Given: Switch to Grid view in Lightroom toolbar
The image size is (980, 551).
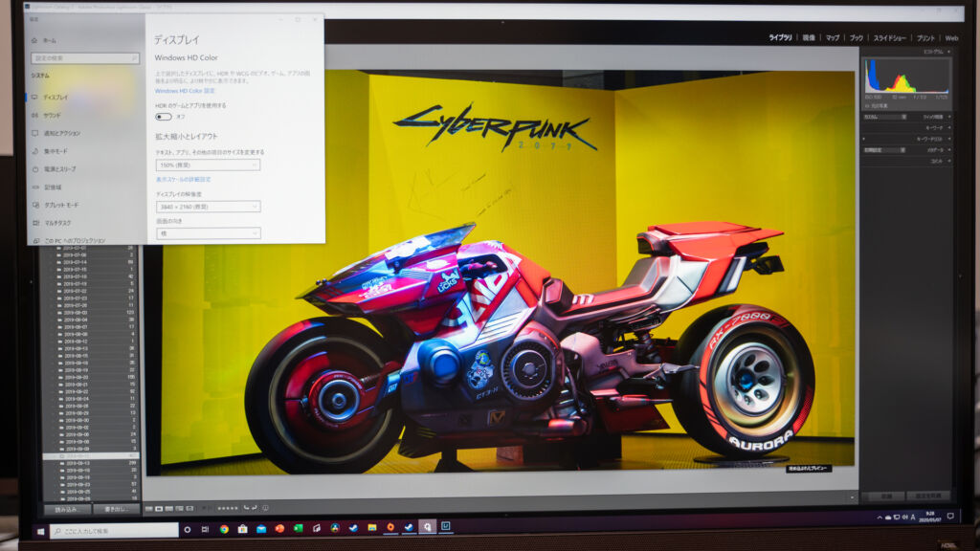Looking at the screenshot, I should (148, 509).
